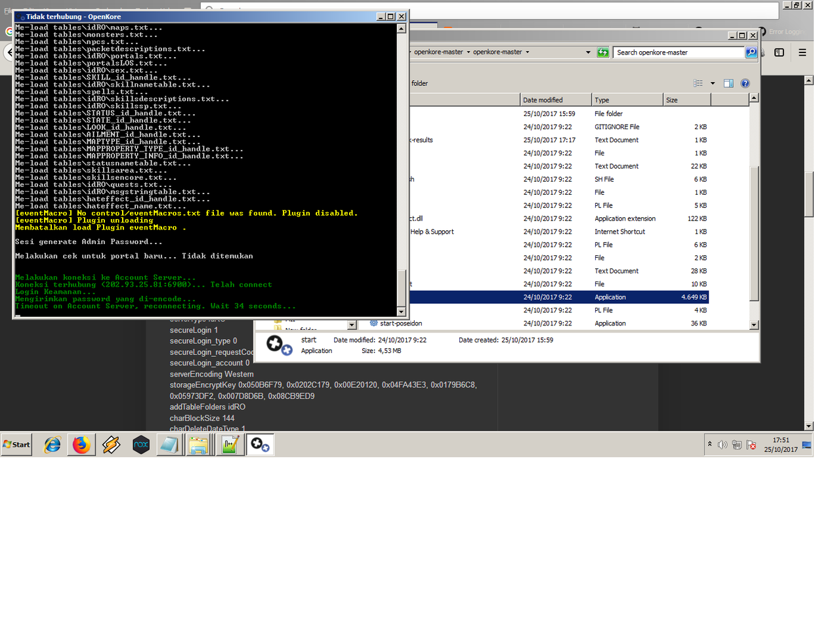Open the OpenKore console window system menu icon

(21, 16)
